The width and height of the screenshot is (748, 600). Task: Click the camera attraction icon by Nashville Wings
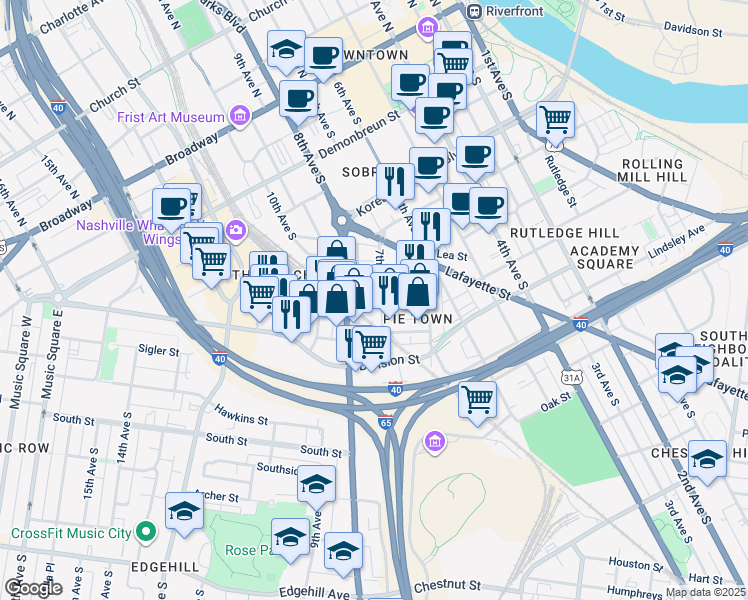pos(235,230)
